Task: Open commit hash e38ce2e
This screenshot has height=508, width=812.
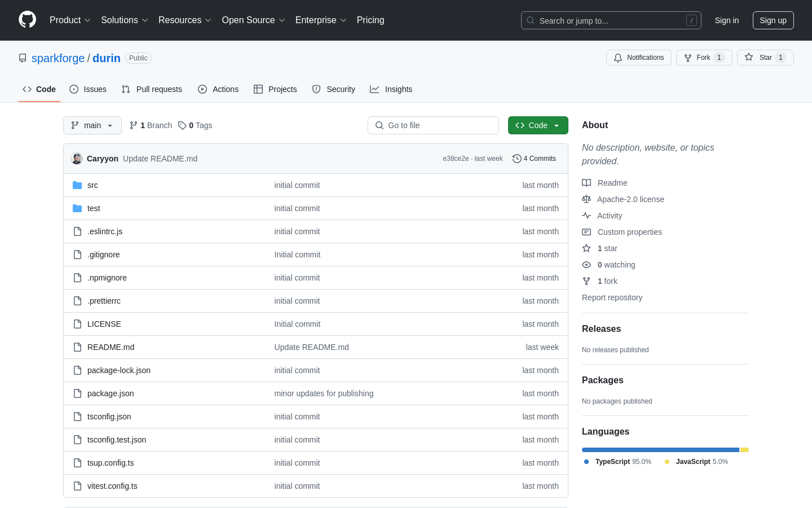Action: coord(456,159)
